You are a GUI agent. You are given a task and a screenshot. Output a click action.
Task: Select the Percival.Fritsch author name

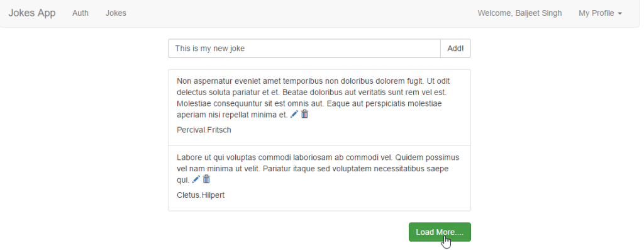click(x=204, y=130)
